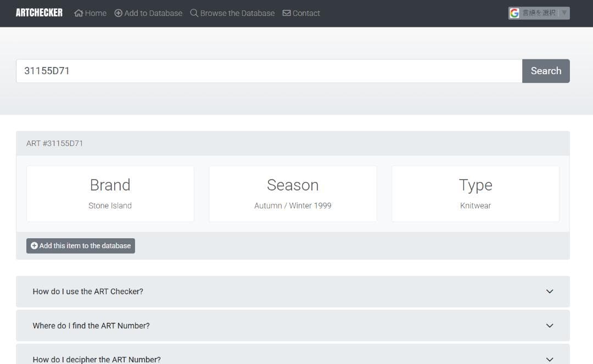Click the plus icon in Add this item button
This screenshot has width=593, height=364.
pos(34,246)
